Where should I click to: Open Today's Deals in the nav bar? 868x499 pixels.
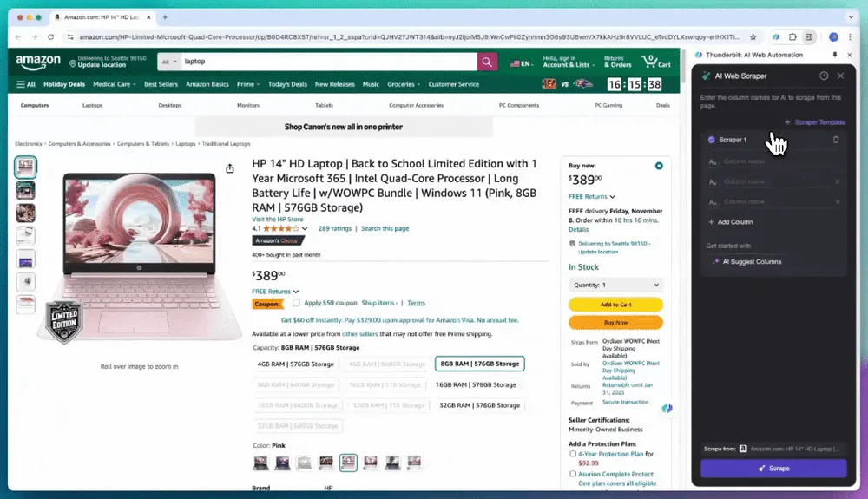point(287,84)
